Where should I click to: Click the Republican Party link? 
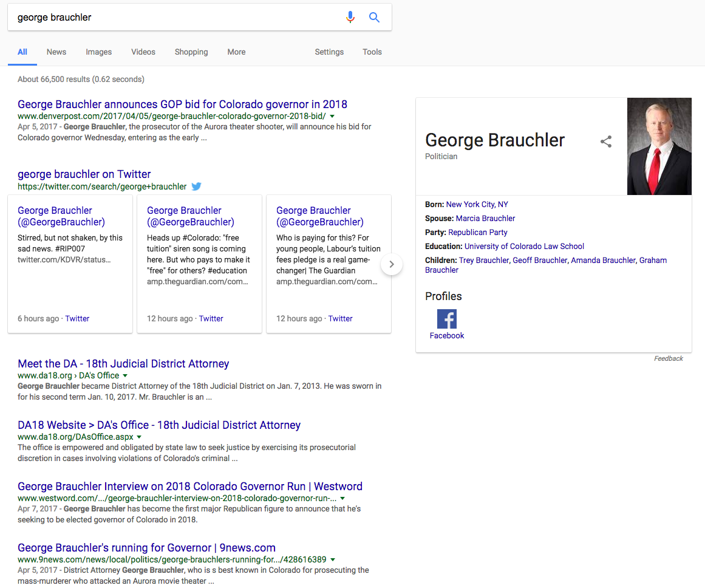[x=477, y=232]
